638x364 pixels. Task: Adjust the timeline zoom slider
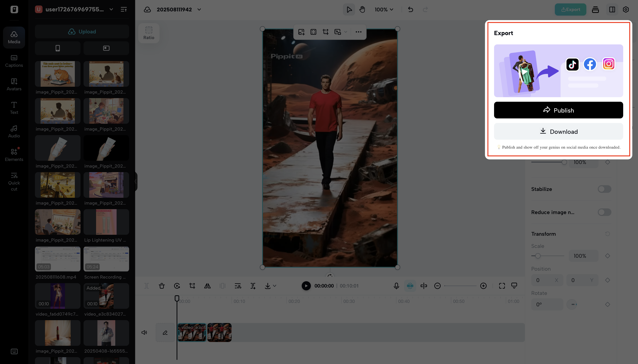point(460,285)
